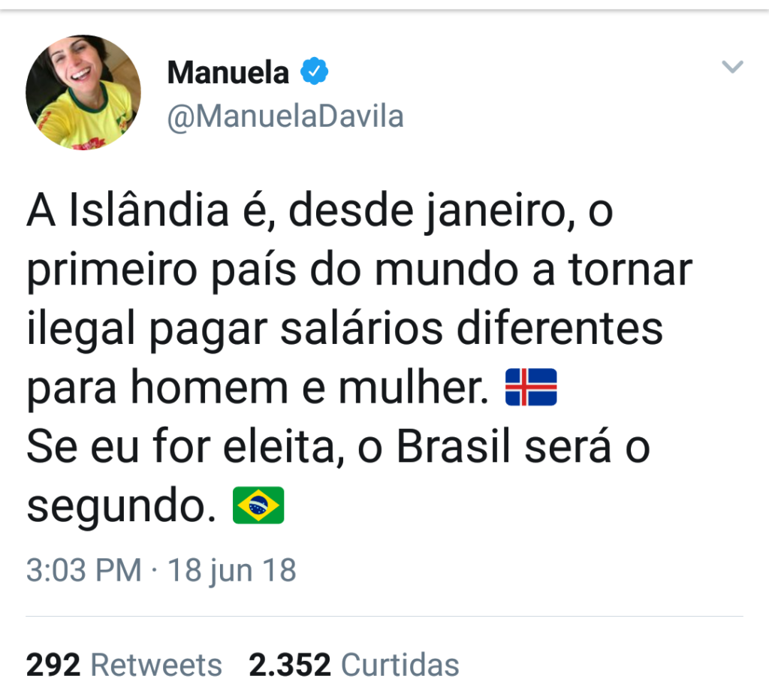Click the word segundo in the tweet

(116, 508)
